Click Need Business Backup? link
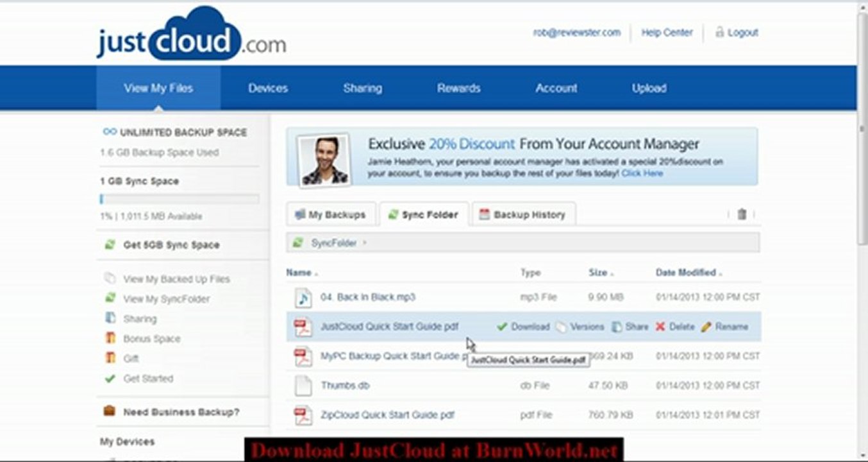This screenshot has width=868, height=462. click(181, 412)
